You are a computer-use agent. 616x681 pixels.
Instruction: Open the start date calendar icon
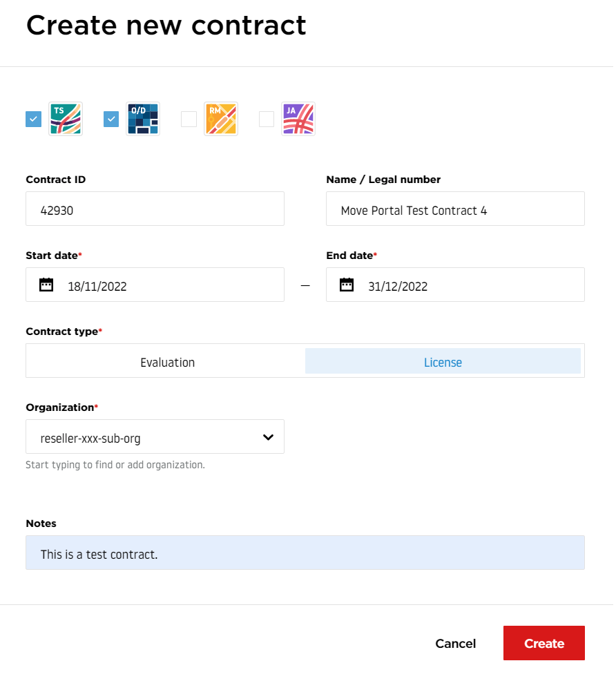(46, 286)
